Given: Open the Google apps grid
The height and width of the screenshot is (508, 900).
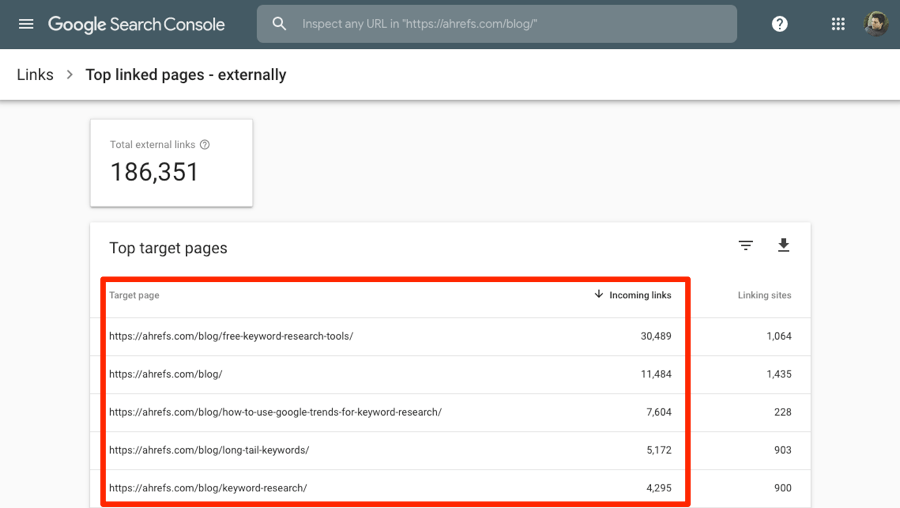Looking at the screenshot, I should tap(838, 24).
